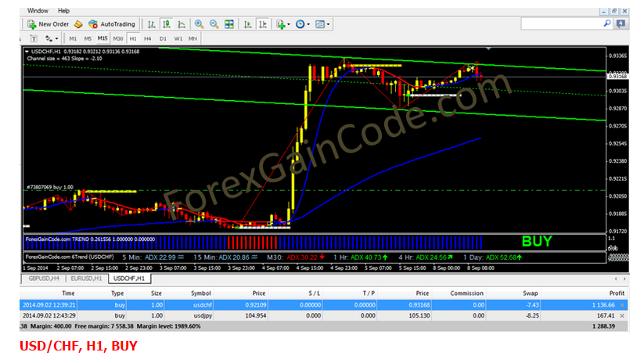The image size is (644, 363).
Task: Open the chart templates dropdown
Action: (x=322, y=24)
